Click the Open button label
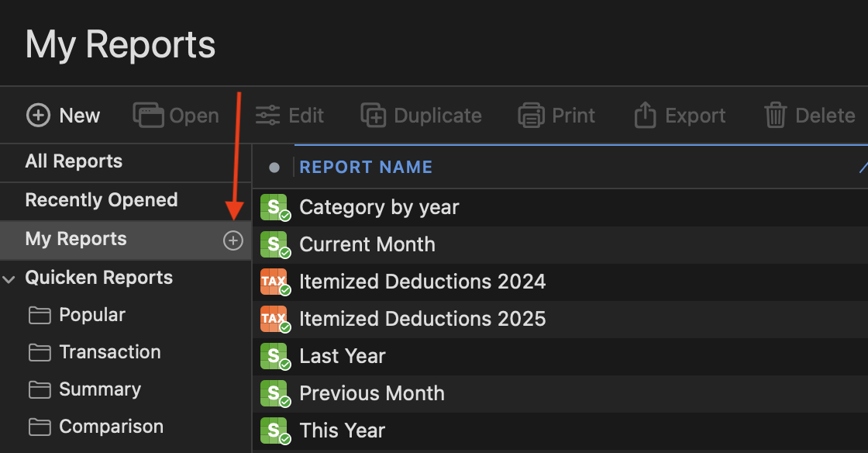 click(x=194, y=116)
